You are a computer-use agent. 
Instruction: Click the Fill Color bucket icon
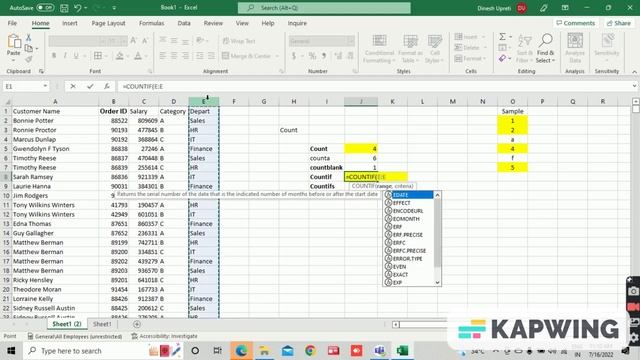coord(120,56)
